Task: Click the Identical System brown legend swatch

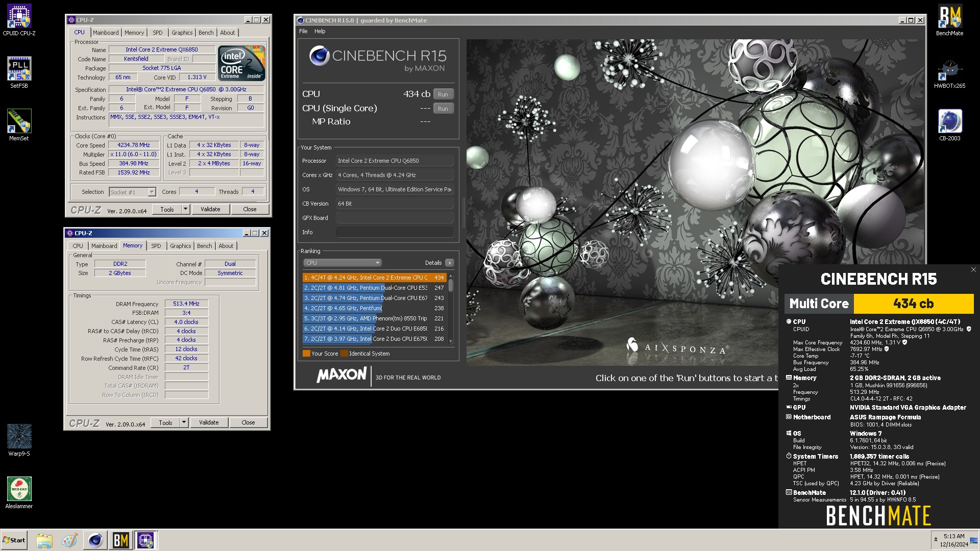Action: point(344,353)
